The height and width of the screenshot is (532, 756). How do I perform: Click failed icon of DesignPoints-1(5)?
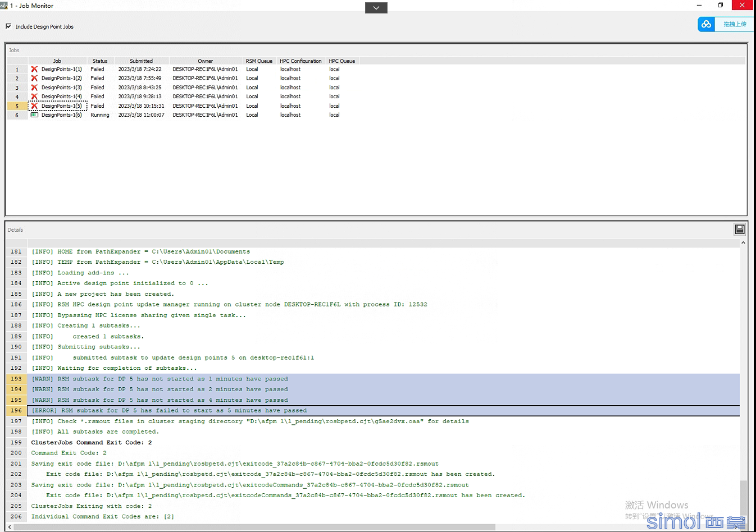[x=34, y=106]
